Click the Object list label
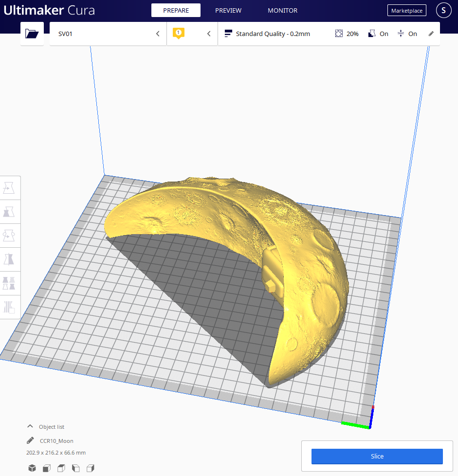The width and height of the screenshot is (458, 476). pos(52,427)
